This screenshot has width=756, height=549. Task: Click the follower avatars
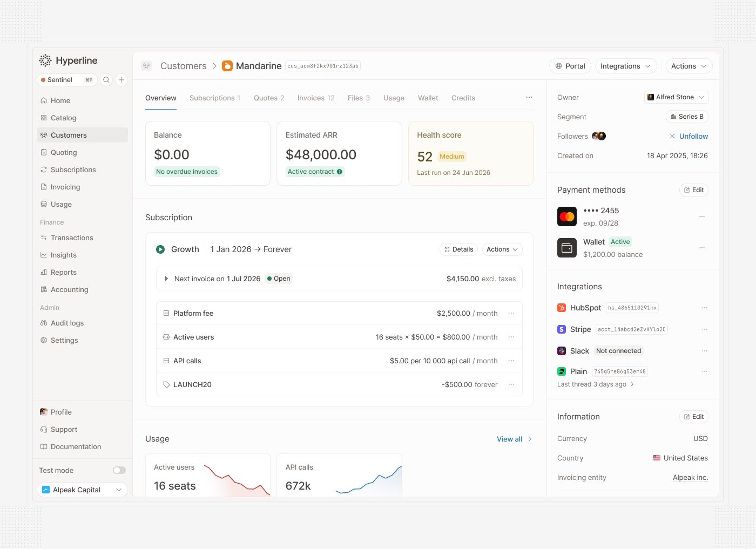599,136
